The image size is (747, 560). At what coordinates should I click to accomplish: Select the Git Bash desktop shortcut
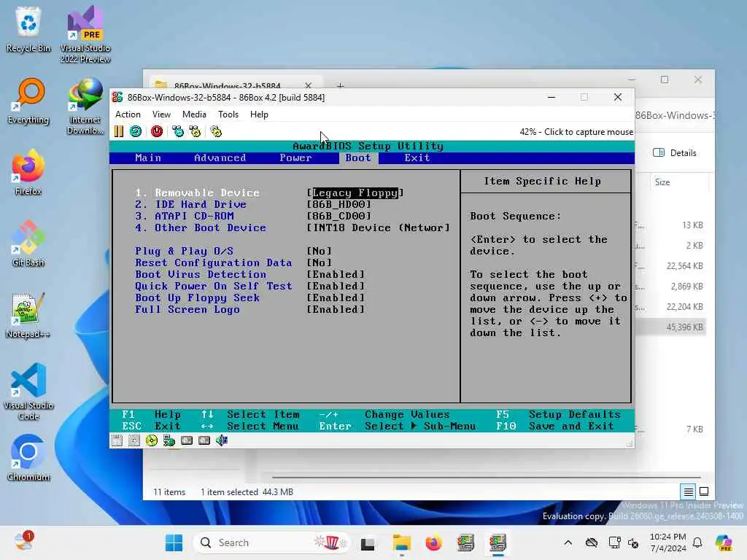[28, 244]
